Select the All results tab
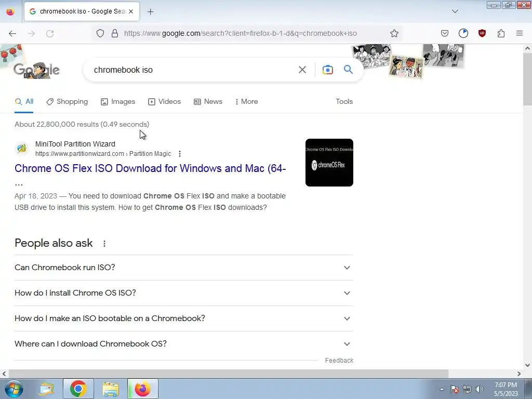Viewport: 532px width, 399px height. pos(24,101)
